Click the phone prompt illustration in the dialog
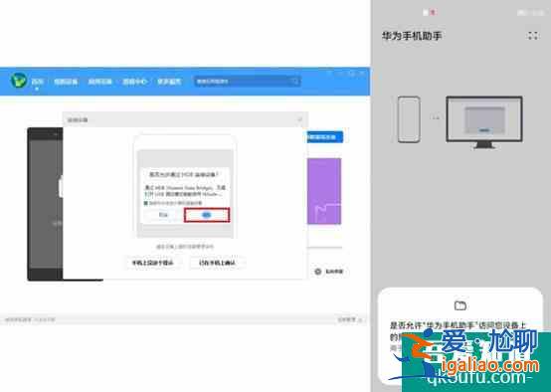Screen dimensions: 551x392 point(185,187)
